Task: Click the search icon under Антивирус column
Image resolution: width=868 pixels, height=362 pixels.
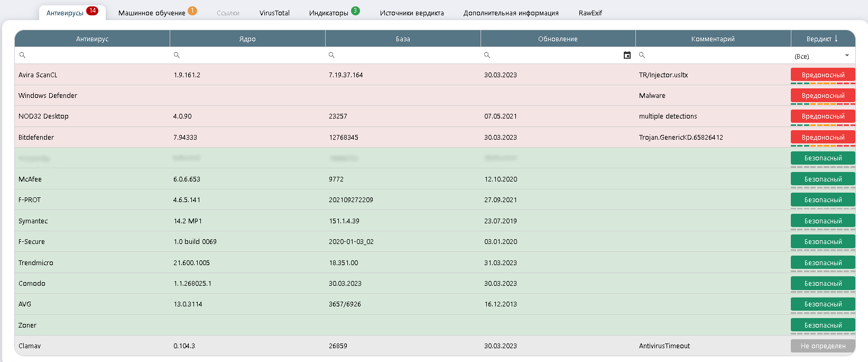Action: coord(22,55)
